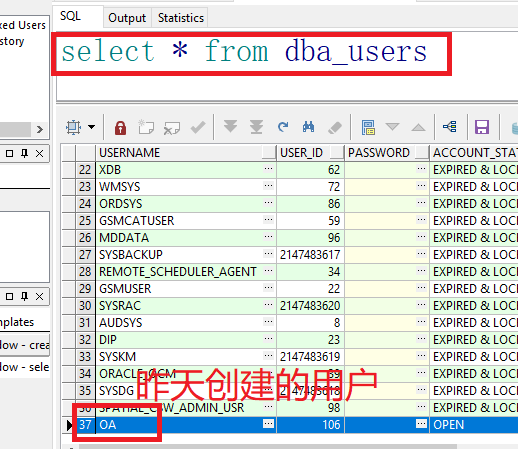Click the USERNAME column header
The height and width of the screenshot is (449, 518).
(186, 153)
